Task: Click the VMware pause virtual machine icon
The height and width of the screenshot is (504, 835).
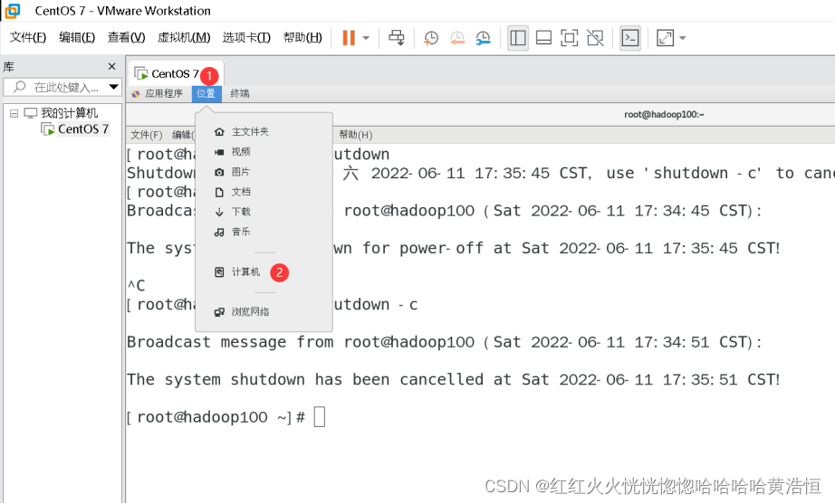Action: [349, 38]
